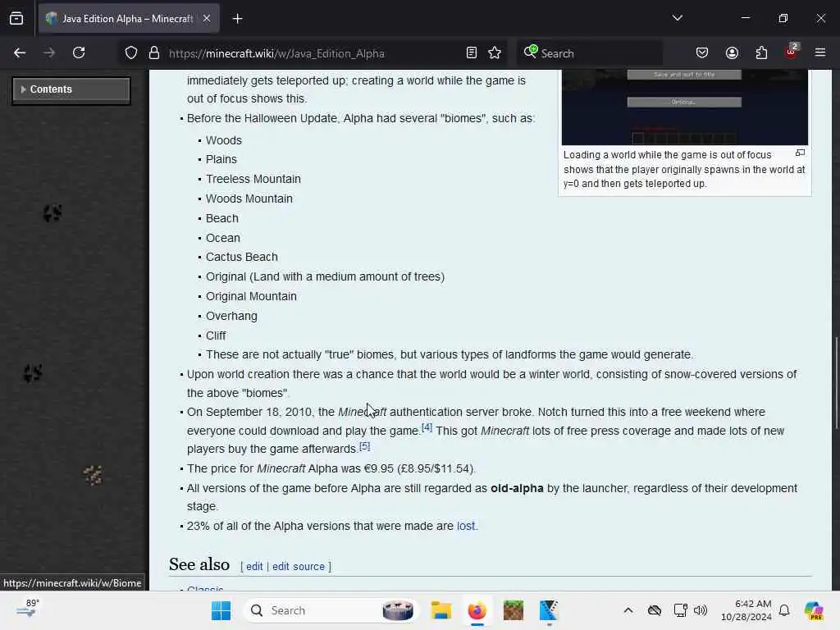Open clock showing 6:42 AM 10/28/2024
This screenshot has width=840, height=630.
coord(746,610)
